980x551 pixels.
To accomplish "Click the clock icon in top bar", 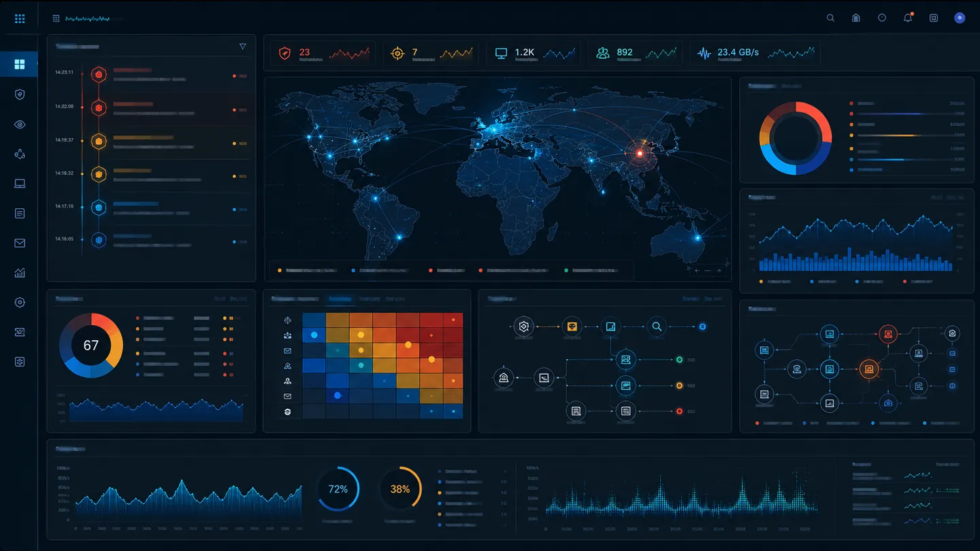I will 882,18.
